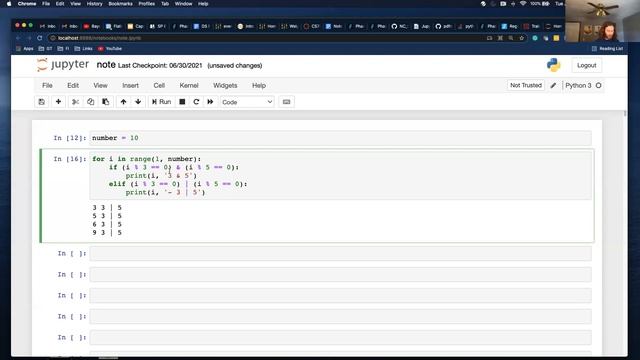Screen dimensions: 640x360
Task: Switch to the Bay browser tab
Action: (x=92, y=26)
